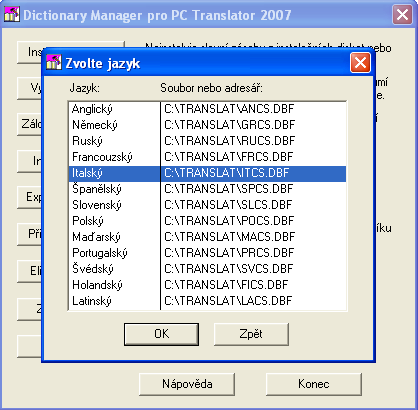Close the Zvolte jazyk dialog

coord(360,62)
